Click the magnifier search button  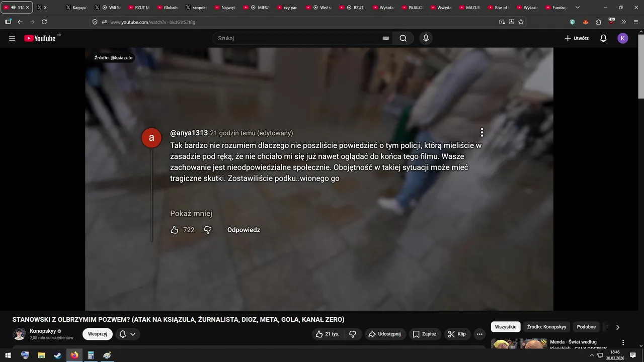tap(404, 38)
